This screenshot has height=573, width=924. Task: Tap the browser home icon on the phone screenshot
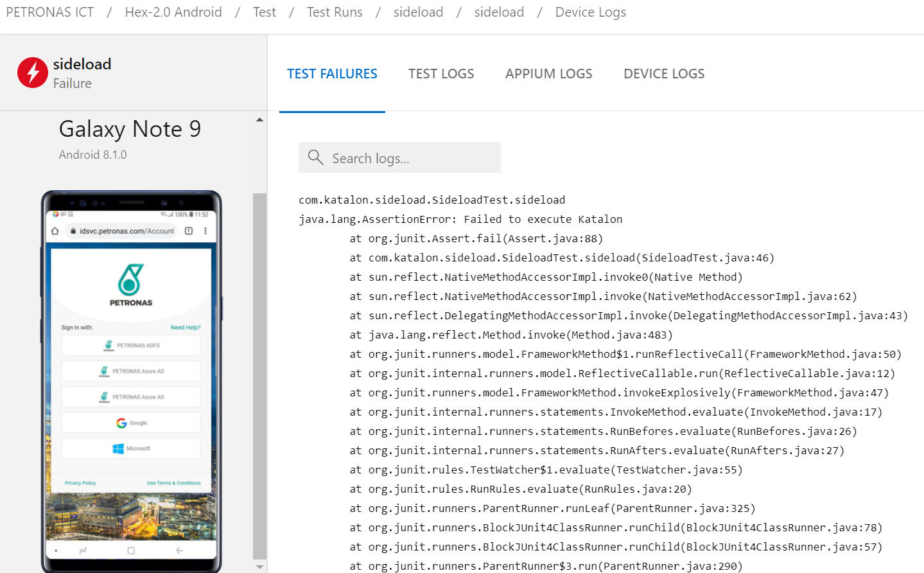(55, 231)
